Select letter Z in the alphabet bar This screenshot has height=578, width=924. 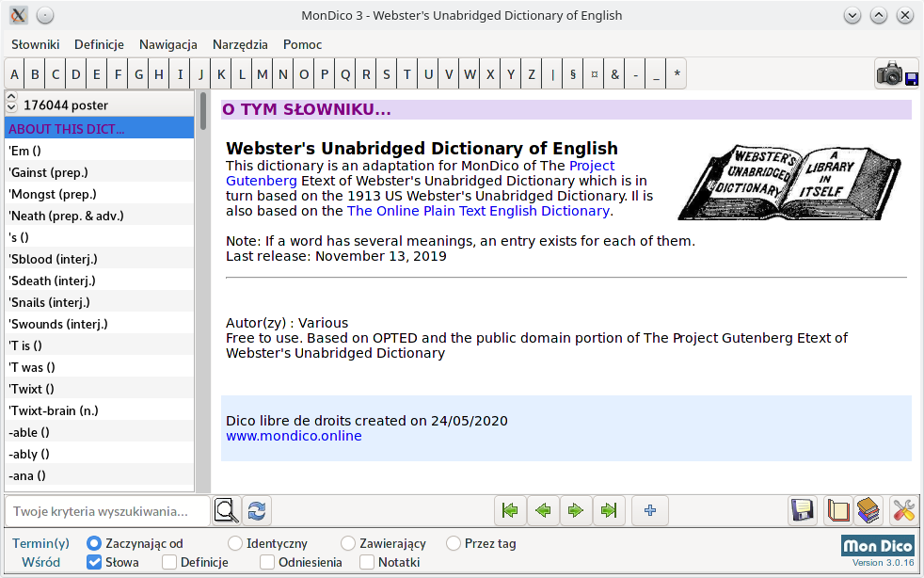(x=532, y=74)
